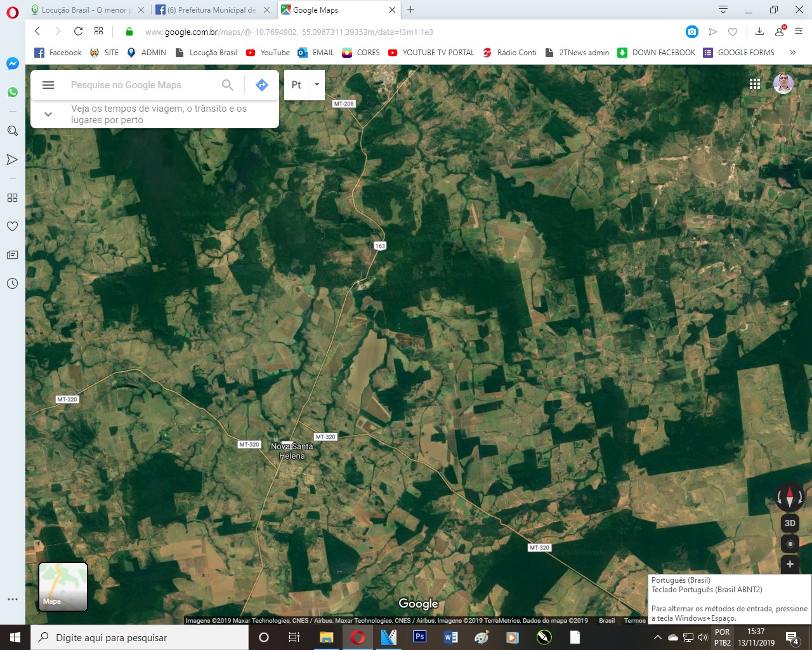Open the CORES bookmark
The height and width of the screenshot is (650, 812).
pyautogui.click(x=361, y=53)
